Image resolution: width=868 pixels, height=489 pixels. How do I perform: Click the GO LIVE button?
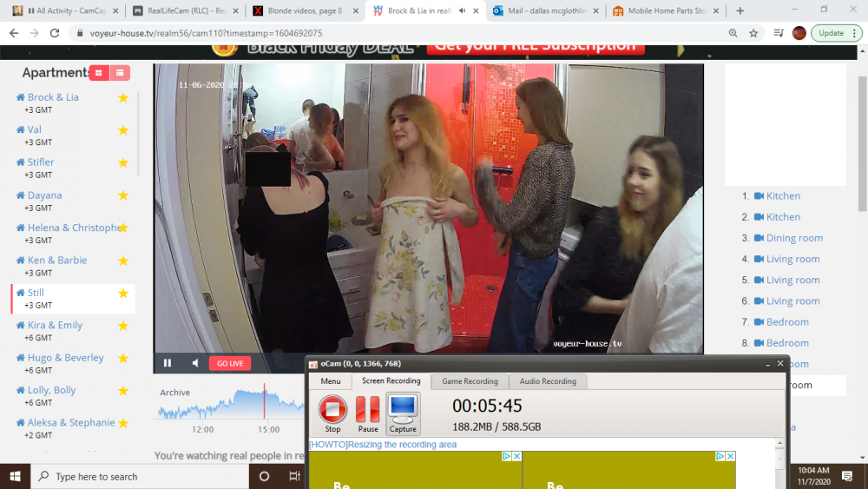[x=230, y=363]
